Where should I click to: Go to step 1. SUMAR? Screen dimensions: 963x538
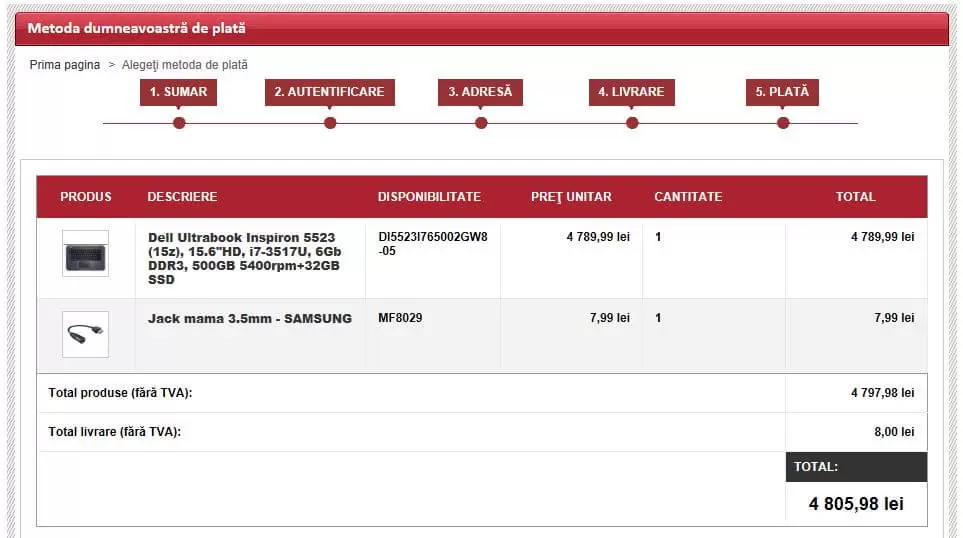tap(178, 92)
